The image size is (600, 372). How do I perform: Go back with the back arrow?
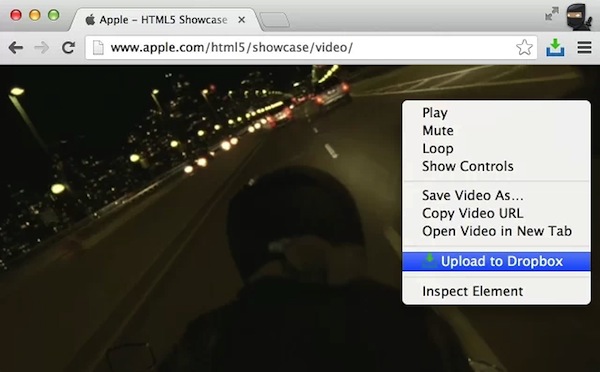[16, 48]
